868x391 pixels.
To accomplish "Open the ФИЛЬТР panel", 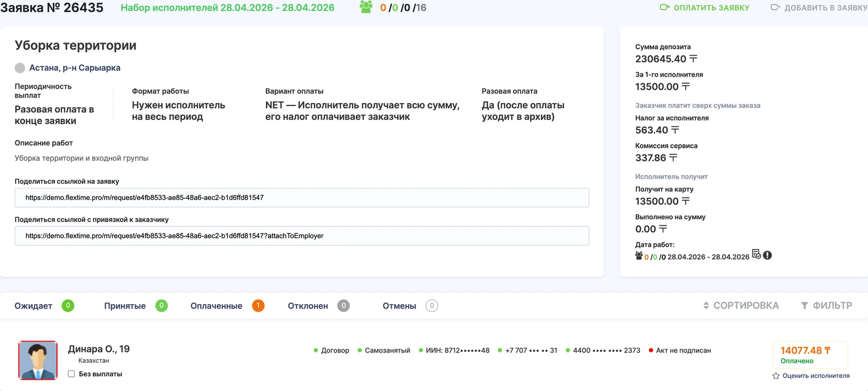I will pos(826,306).
